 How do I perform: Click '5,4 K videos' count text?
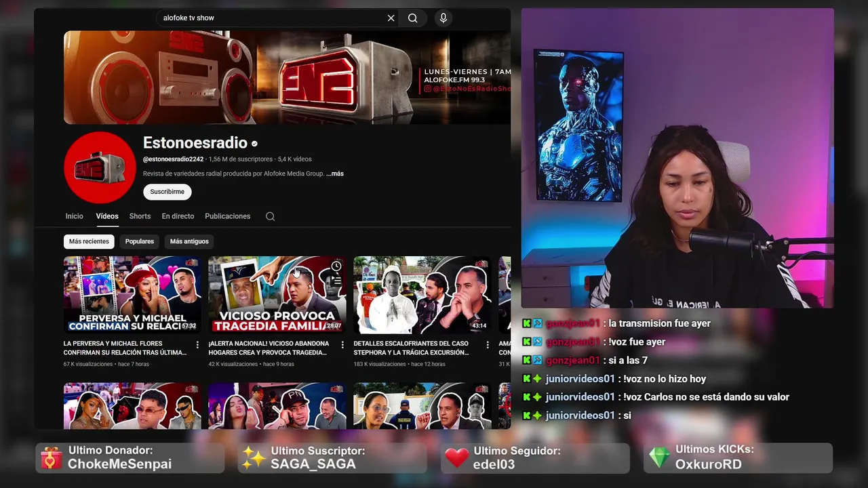click(x=294, y=159)
